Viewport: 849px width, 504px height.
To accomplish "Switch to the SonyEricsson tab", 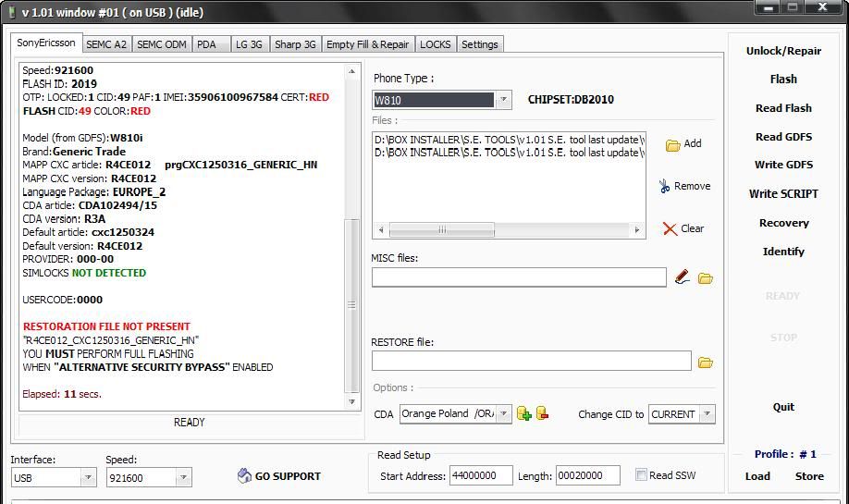I will [x=46, y=43].
